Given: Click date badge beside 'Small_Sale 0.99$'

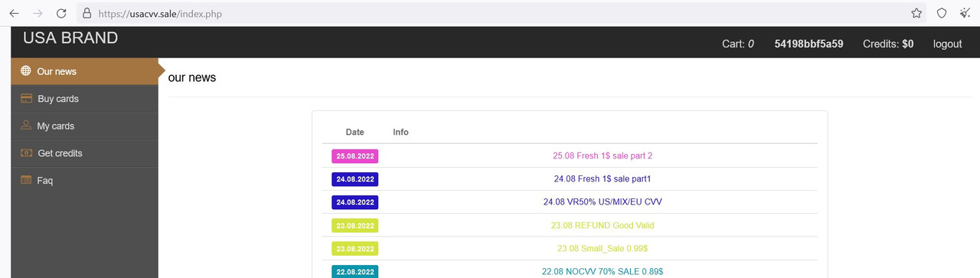Looking at the screenshot, I should pyautogui.click(x=354, y=248).
